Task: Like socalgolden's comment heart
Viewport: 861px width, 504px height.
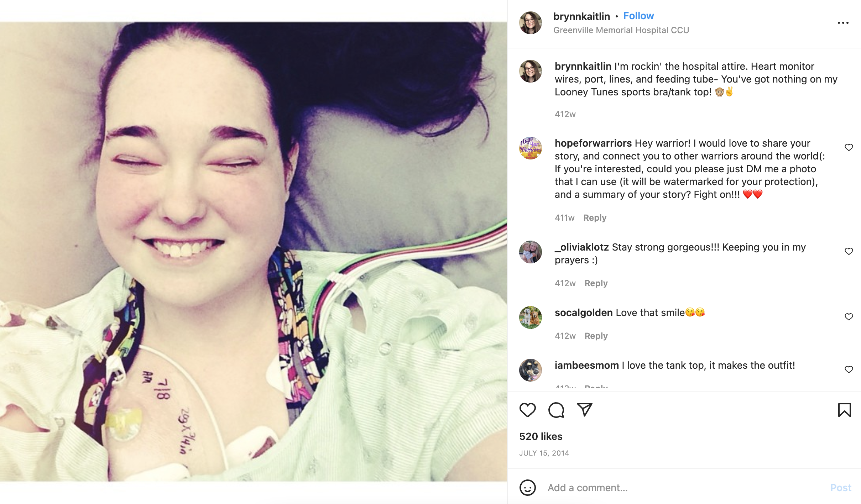Action: click(x=849, y=317)
